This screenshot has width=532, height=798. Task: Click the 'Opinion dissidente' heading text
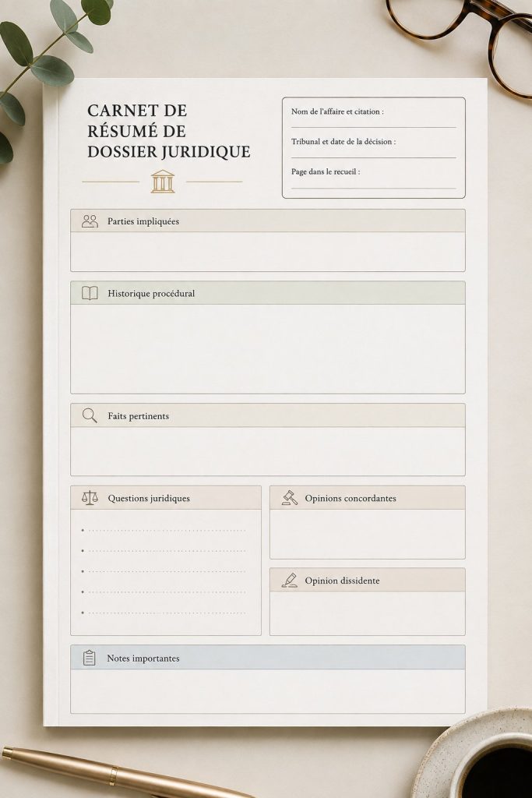342,581
